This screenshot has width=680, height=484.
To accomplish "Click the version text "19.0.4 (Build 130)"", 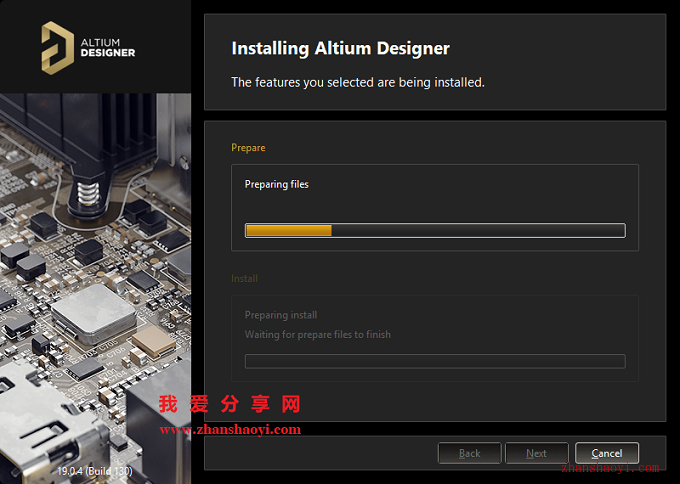I will tap(95, 471).
